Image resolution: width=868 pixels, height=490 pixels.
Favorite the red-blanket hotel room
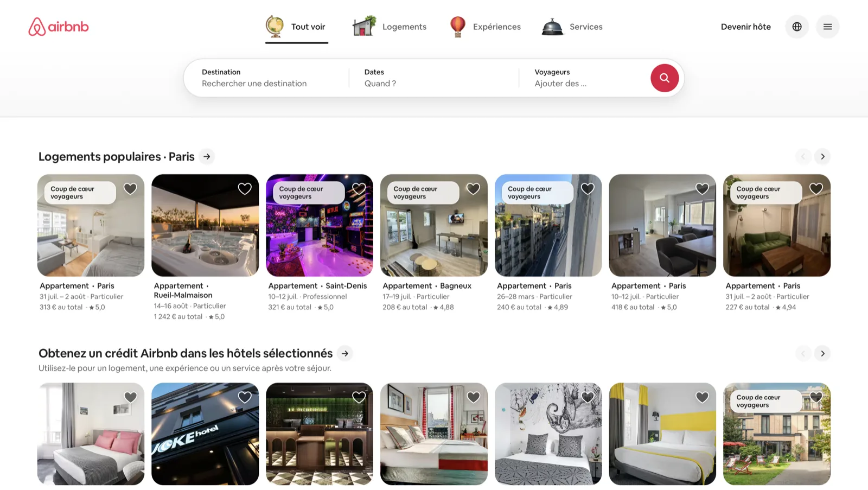tap(473, 397)
